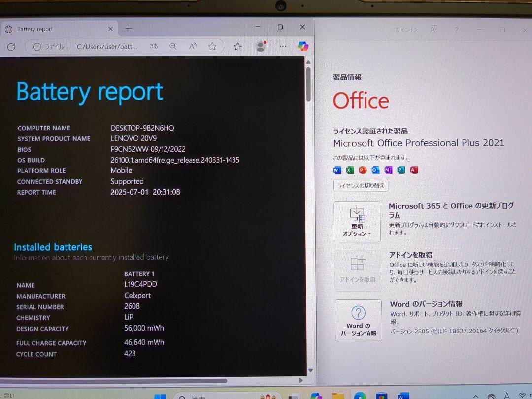The height and width of the screenshot is (399, 532).
Task: Open Copilot from the taskbar
Action: coord(316,396)
